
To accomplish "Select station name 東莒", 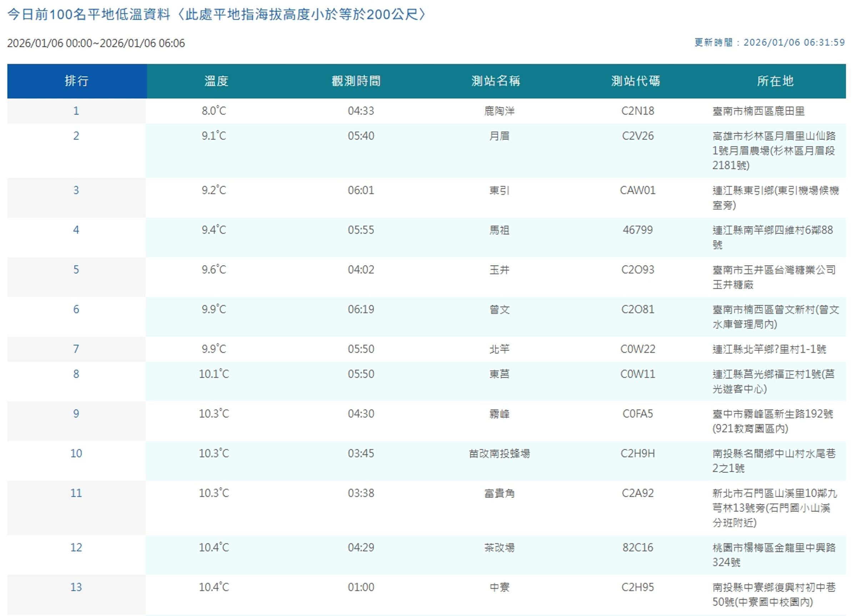I will pos(499,374).
